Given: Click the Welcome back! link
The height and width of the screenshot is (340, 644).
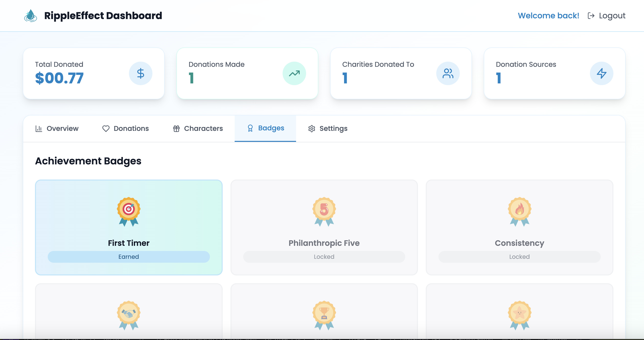Looking at the screenshot, I should click(548, 16).
